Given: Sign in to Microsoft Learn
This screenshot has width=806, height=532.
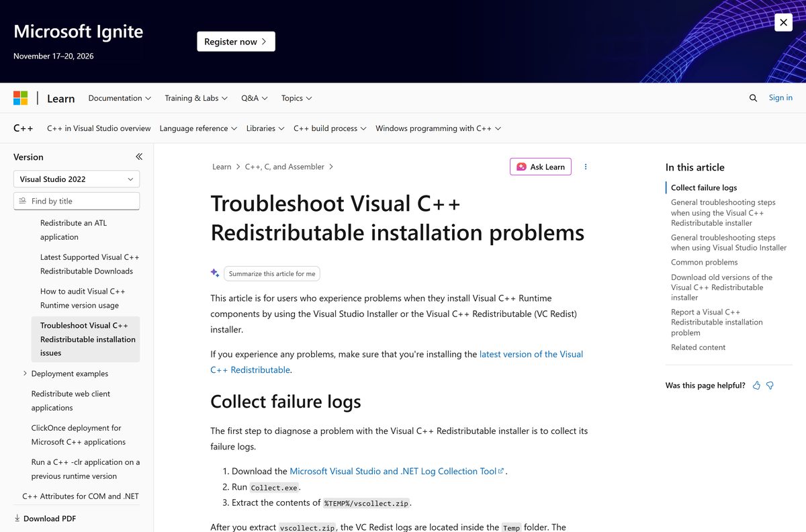Looking at the screenshot, I should point(780,97).
